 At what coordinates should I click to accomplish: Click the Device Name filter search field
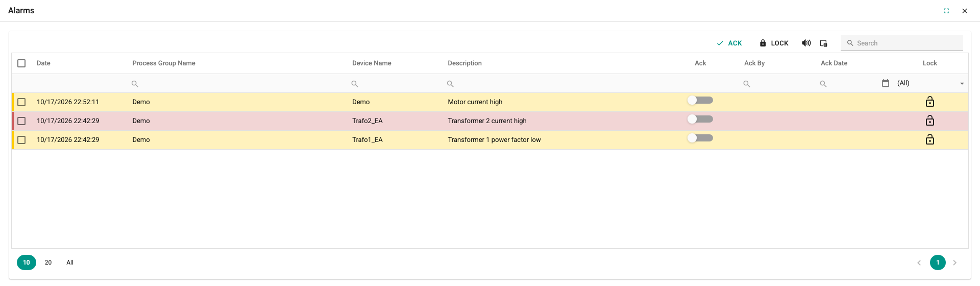pyautogui.click(x=396, y=84)
